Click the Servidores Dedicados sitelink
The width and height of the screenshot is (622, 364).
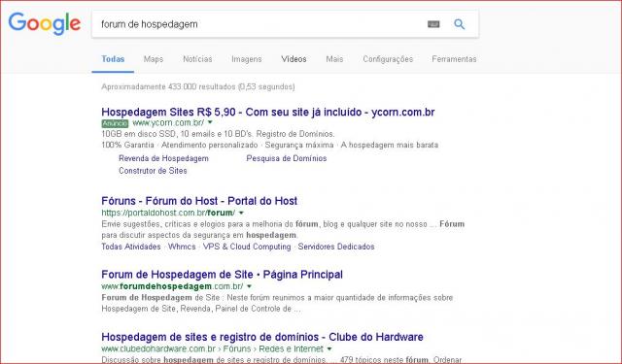click(336, 247)
